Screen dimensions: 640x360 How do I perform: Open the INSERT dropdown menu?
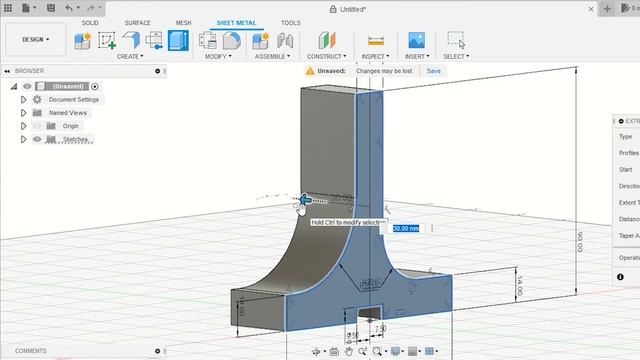[x=417, y=56]
